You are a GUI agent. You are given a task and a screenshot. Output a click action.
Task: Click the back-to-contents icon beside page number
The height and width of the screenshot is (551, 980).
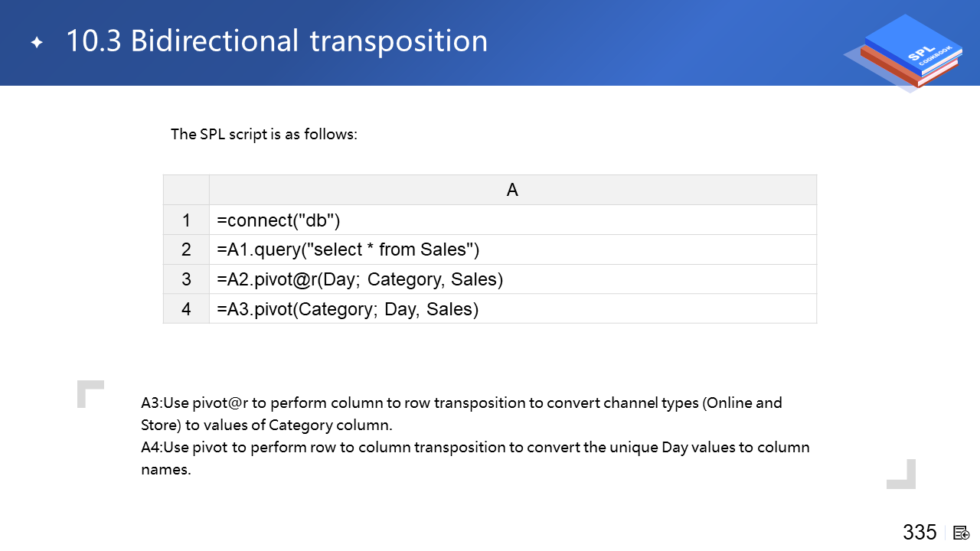(961, 533)
